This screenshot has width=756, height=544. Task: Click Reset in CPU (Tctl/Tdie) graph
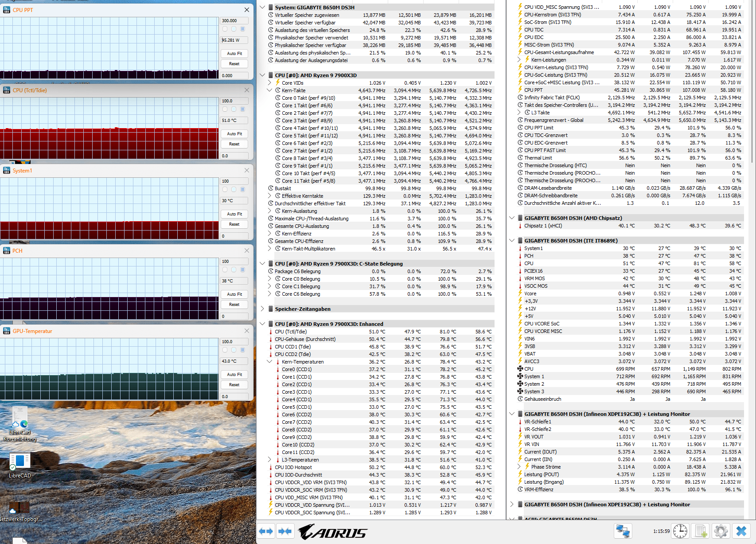tap(234, 144)
